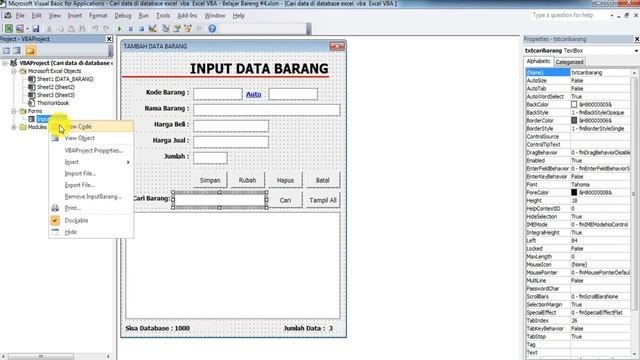Collapse the Microsoft Excel Objects folder
Viewport: 640px width, 360px height.
[14, 71]
